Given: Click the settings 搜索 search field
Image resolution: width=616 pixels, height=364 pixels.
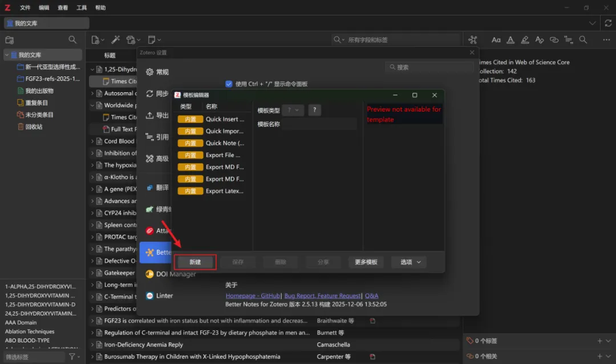Looking at the screenshot, I should [x=429, y=67].
